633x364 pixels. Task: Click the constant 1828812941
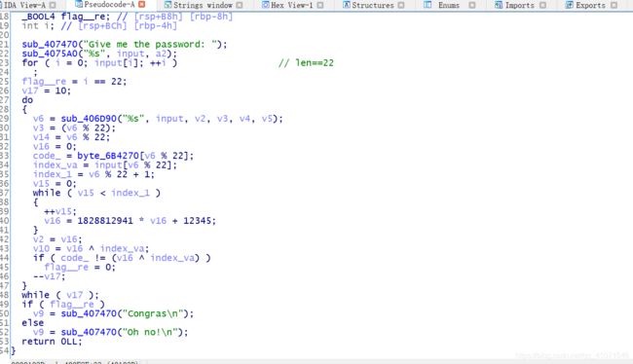(x=105, y=221)
